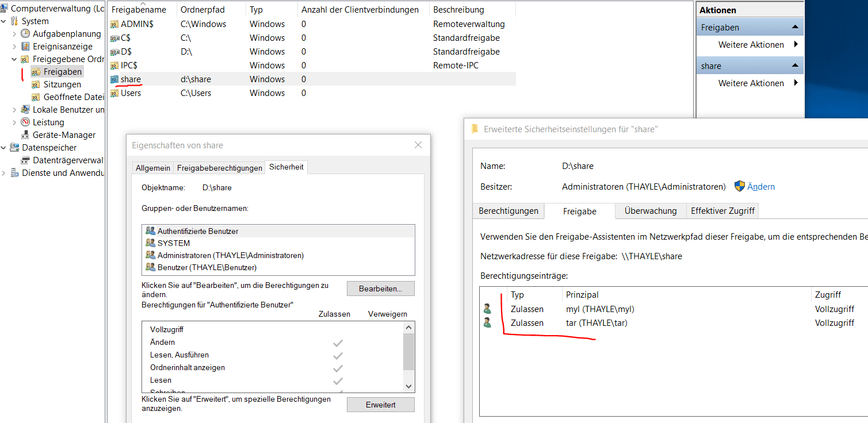Expand the Dienste und Anwendungen node
Viewport: 868px width, 423px height.
point(4,173)
